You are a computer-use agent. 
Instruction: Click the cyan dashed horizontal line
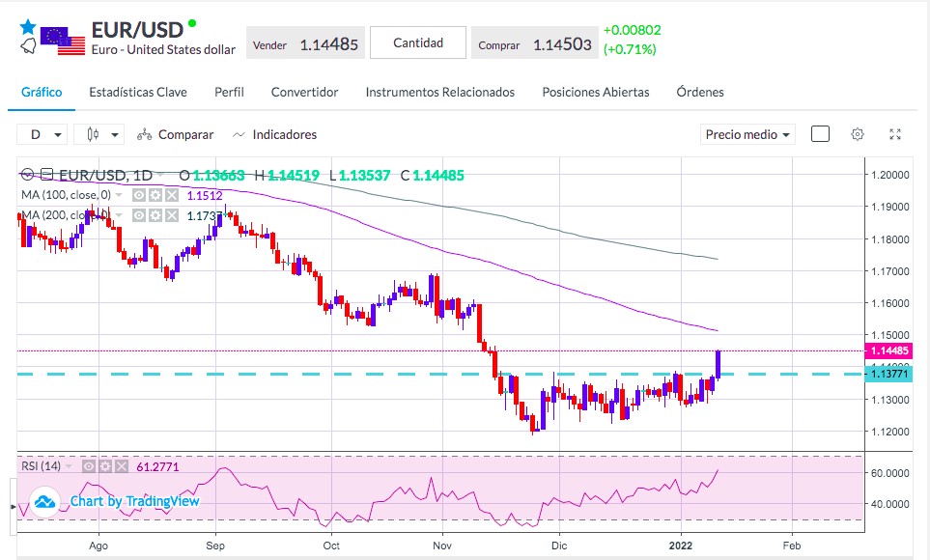[438, 375]
